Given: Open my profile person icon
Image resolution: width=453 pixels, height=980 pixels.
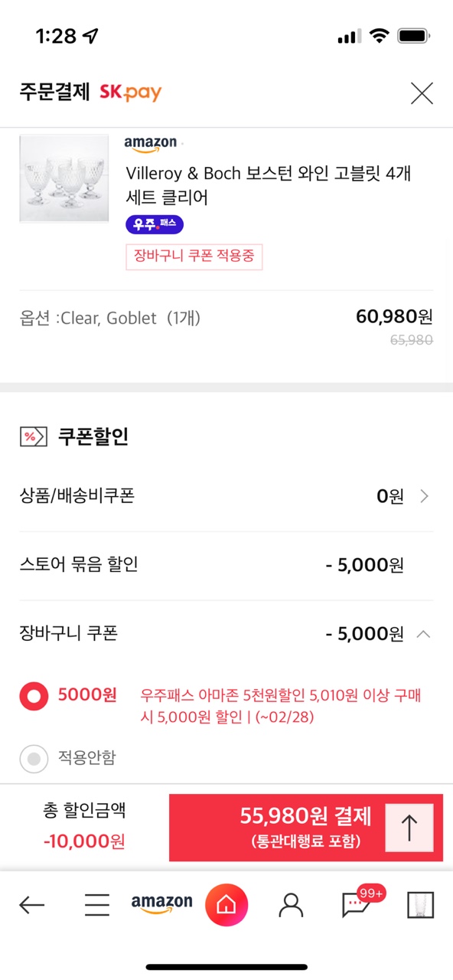Looking at the screenshot, I should pyautogui.click(x=291, y=906).
